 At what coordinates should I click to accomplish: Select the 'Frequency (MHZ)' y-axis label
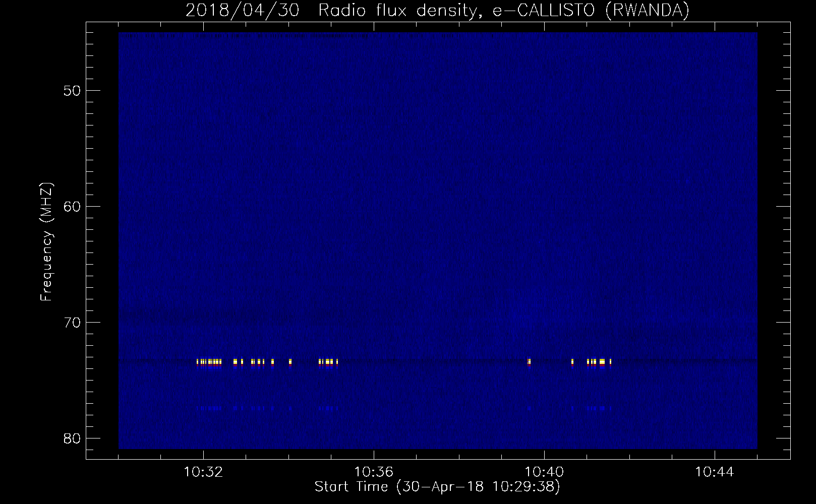[x=46, y=241]
